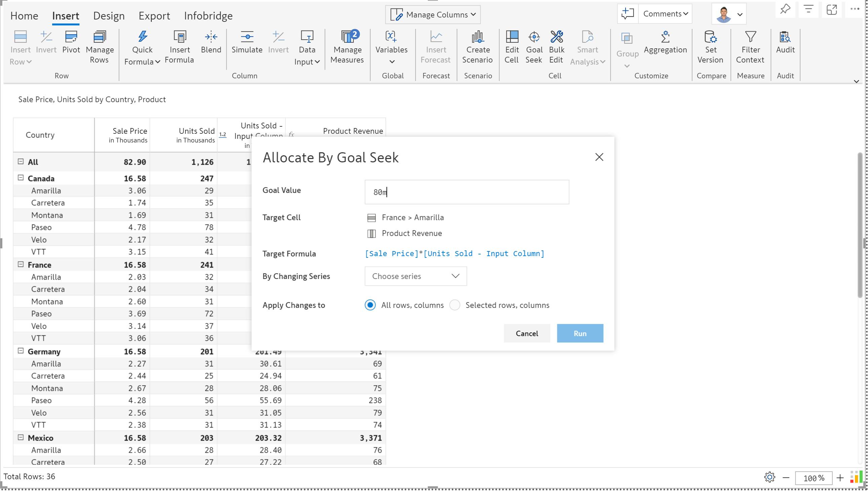
Task: Click the add comment icon
Action: [628, 14]
